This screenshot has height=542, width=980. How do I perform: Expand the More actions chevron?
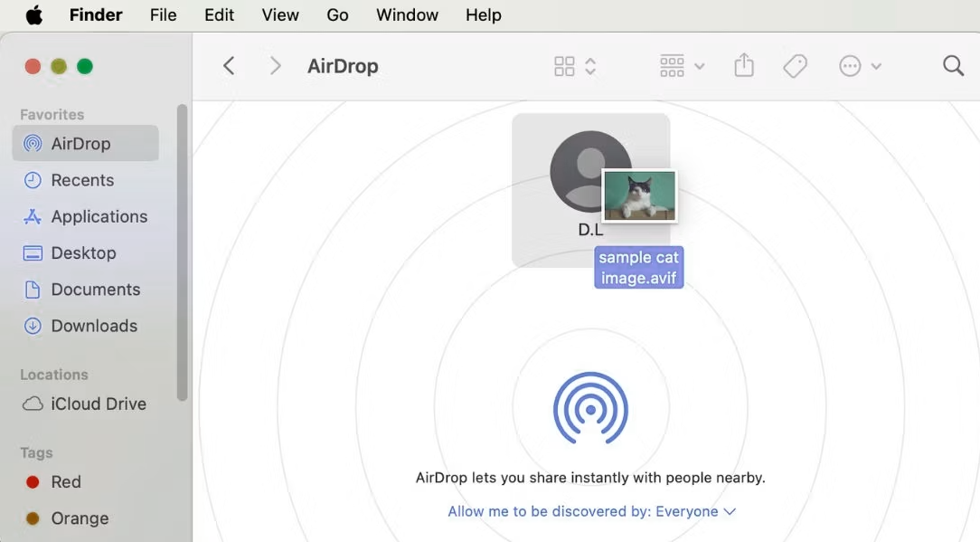click(876, 66)
